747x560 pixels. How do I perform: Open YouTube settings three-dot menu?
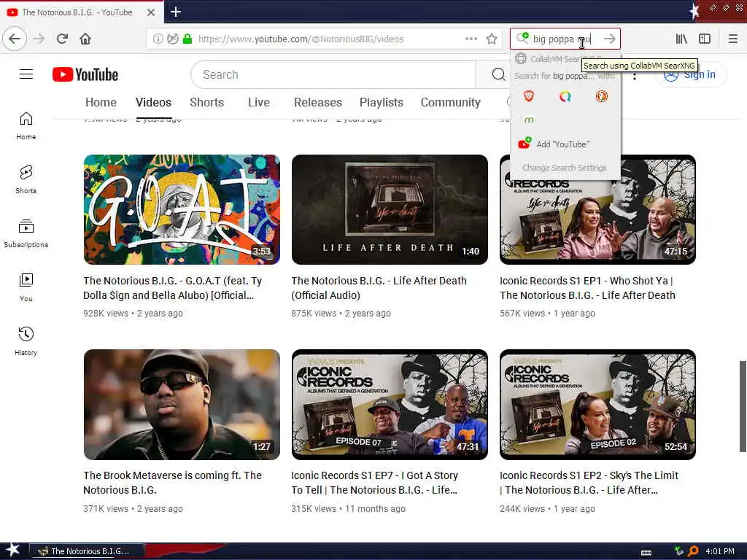635,76
